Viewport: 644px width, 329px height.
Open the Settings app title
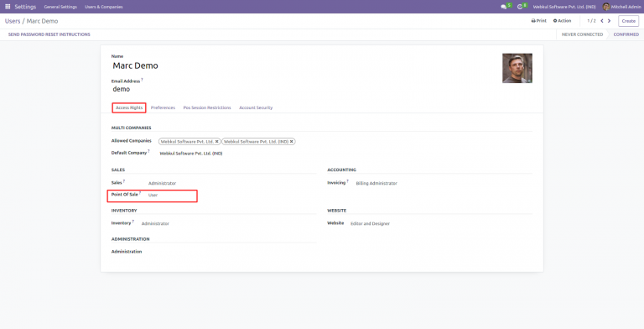point(25,7)
